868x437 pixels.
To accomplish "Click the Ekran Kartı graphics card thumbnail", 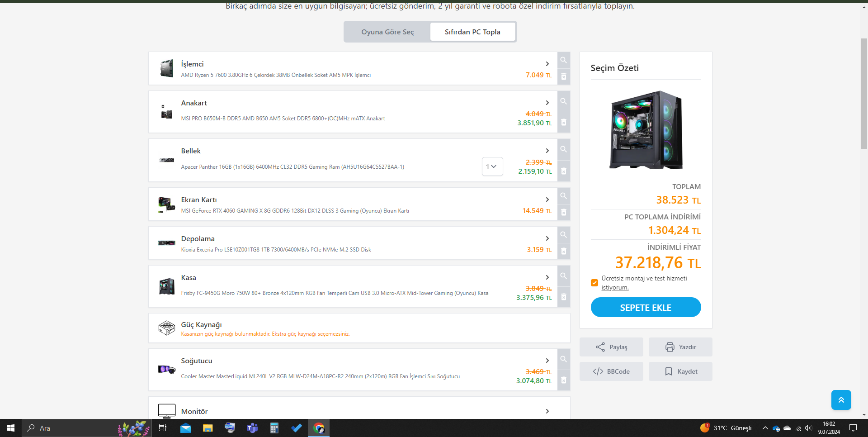I will pos(167,204).
